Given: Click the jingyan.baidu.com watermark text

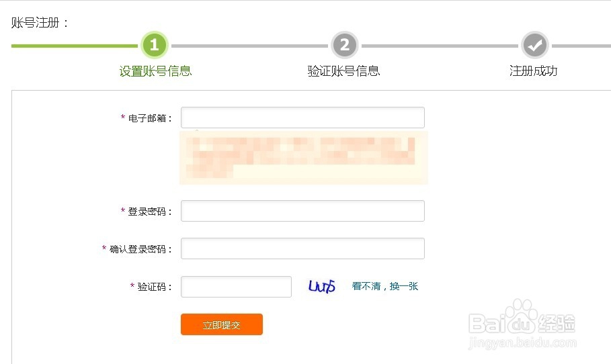Looking at the screenshot, I should (523, 343).
